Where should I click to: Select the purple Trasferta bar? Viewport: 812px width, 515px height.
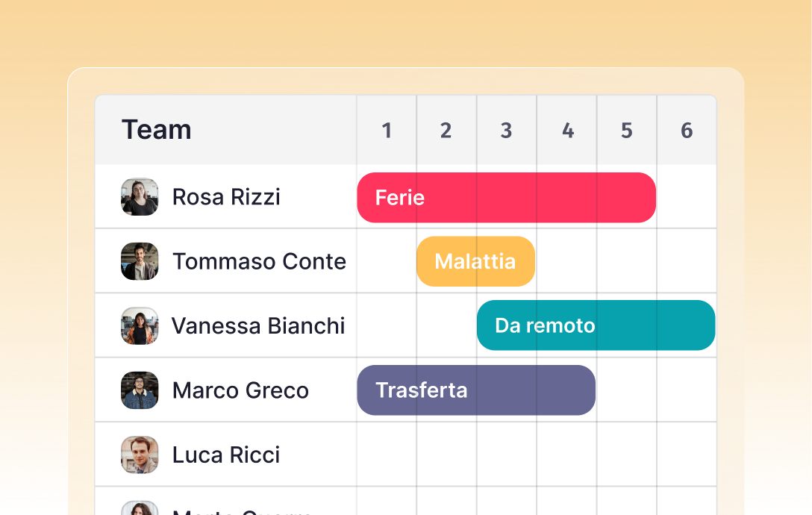coord(475,390)
